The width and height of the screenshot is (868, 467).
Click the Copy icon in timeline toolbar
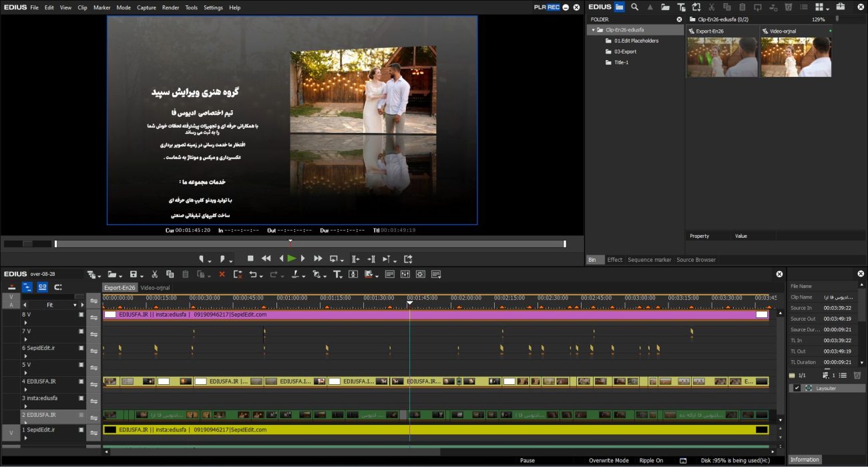point(170,275)
